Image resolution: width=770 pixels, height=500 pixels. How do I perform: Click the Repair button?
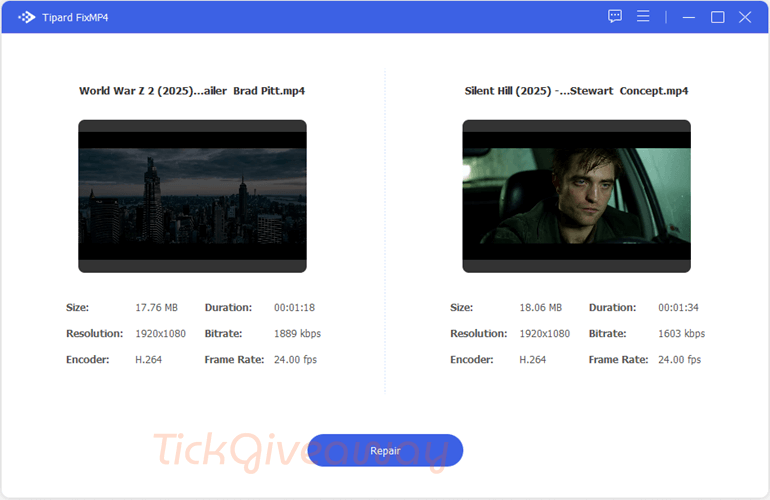[385, 450]
